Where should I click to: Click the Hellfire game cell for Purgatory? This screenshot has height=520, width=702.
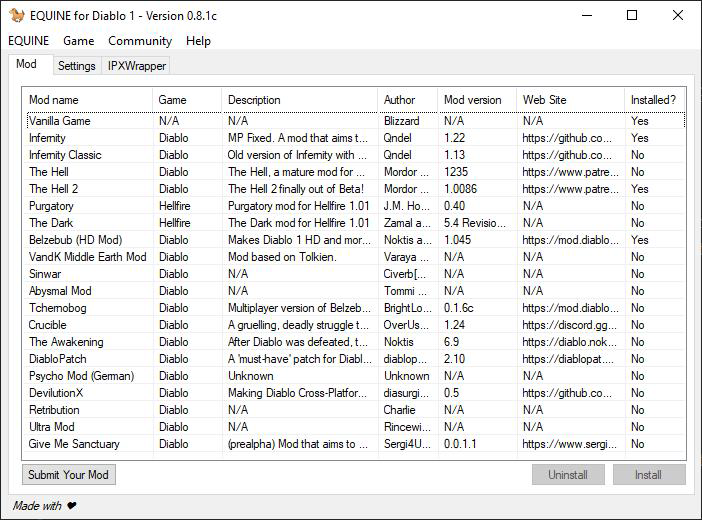175,206
